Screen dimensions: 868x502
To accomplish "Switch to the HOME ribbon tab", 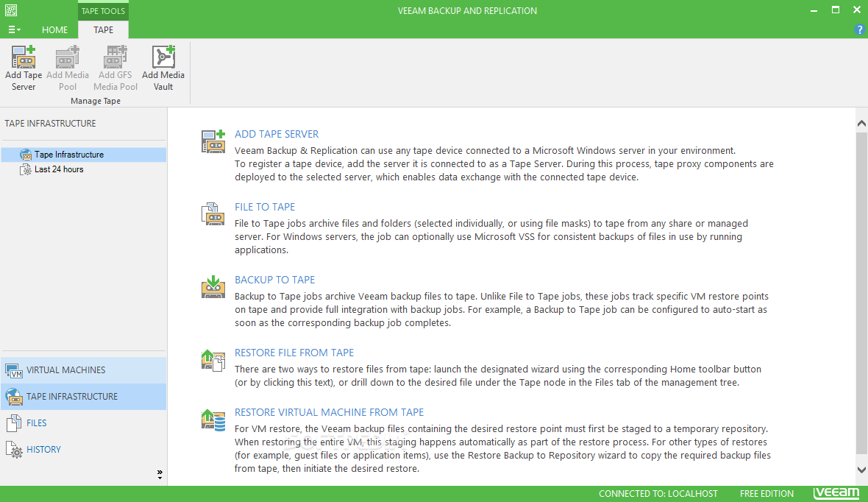I will tap(55, 30).
